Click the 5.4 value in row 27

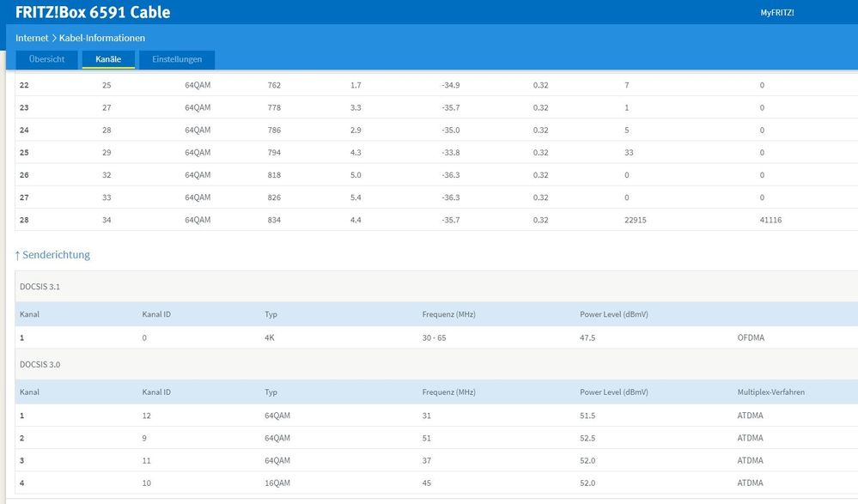point(356,197)
